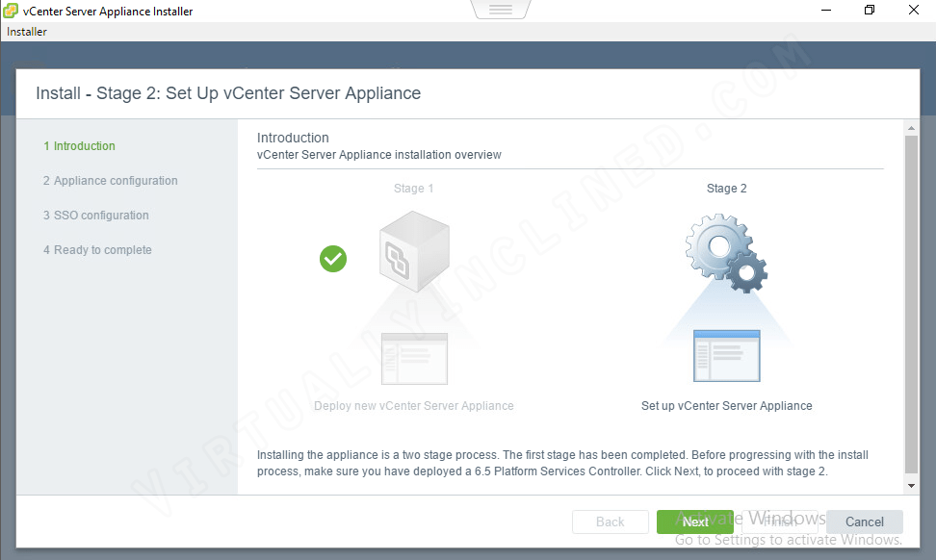Viewport: 936px width, 560px height.
Task: Click the scrollbar down arrow on the right
Action: (x=911, y=485)
